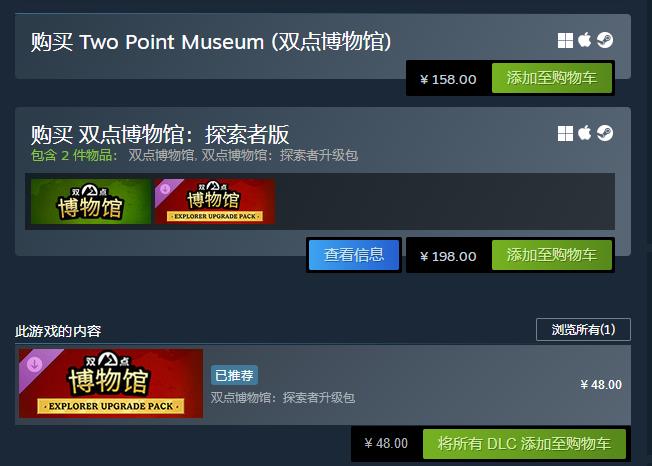Click Apple macOS icon in Two Point Museum box
652x466 pixels.
point(585,40)
